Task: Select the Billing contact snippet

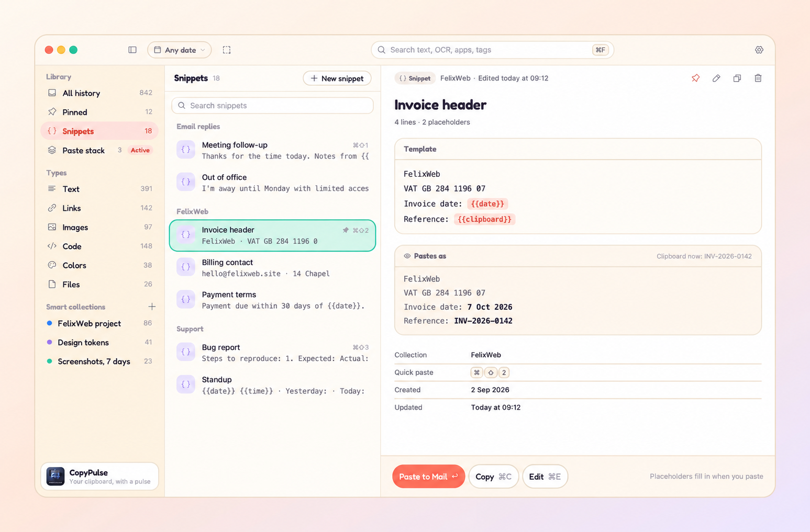Action: pos(272,268)
